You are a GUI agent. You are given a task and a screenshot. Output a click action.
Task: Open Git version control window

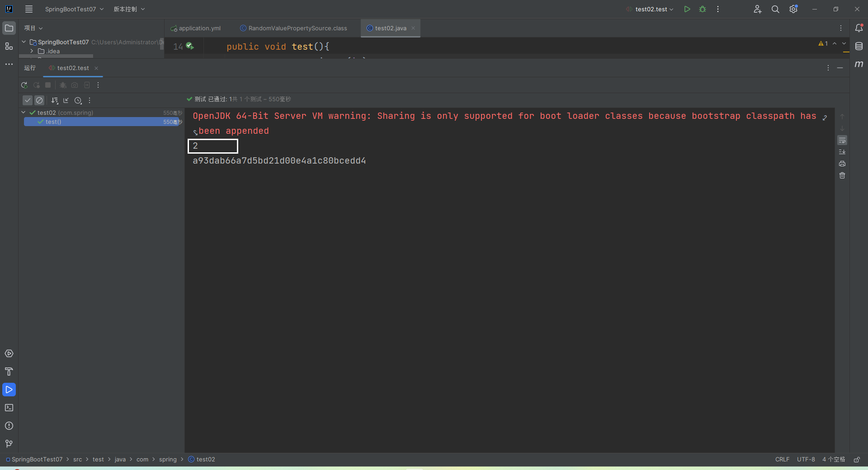(x=9, y=444)
